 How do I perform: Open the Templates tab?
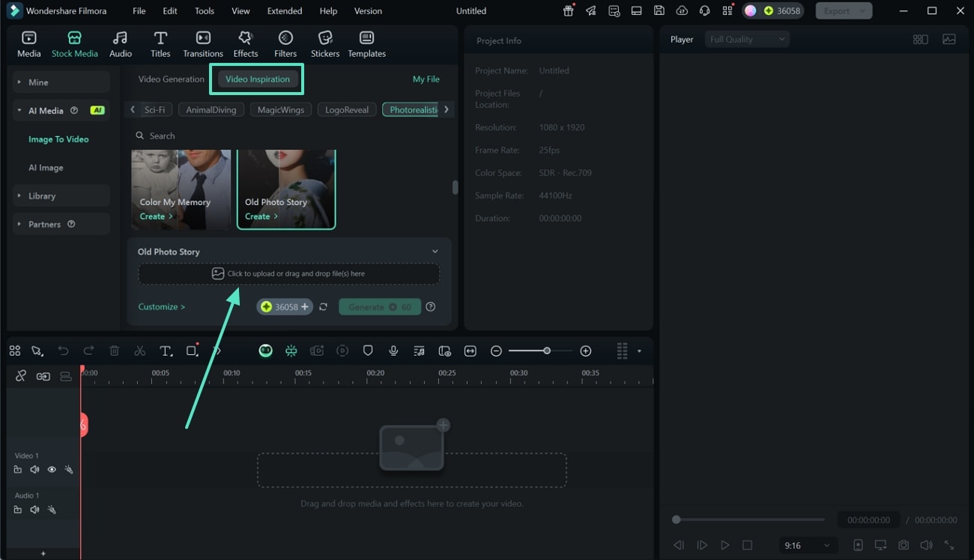pyautogui.click(x=366, y=44)
